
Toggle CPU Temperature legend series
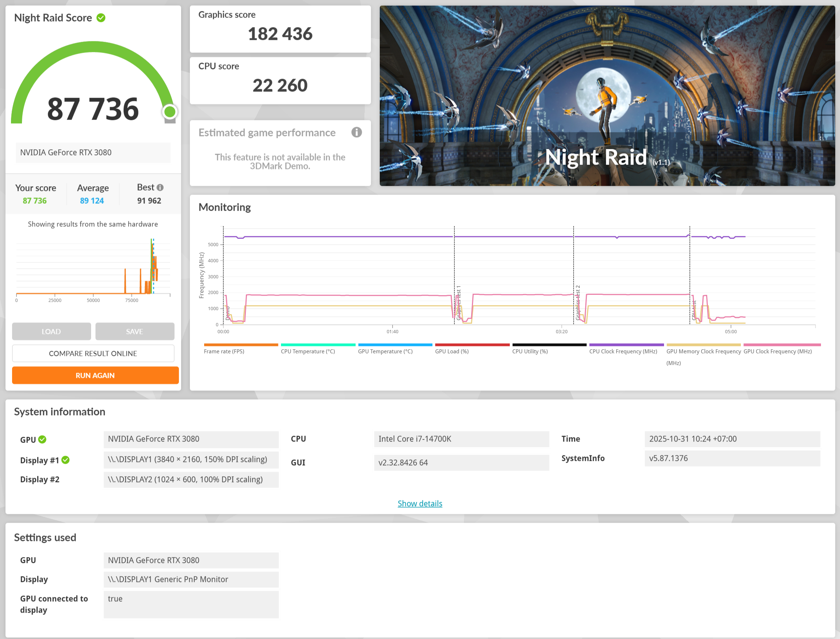click(x=308, y=351)
